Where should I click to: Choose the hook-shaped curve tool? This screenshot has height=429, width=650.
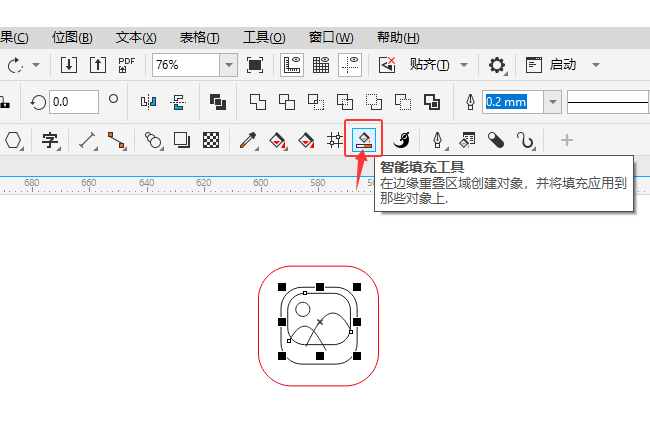[x=526, y=140]
